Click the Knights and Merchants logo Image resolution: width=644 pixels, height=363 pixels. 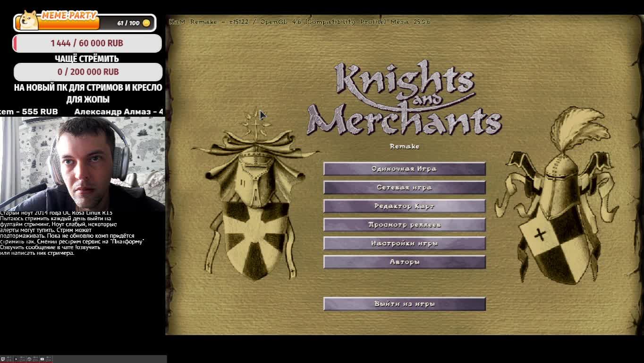[x=405, y=98]
